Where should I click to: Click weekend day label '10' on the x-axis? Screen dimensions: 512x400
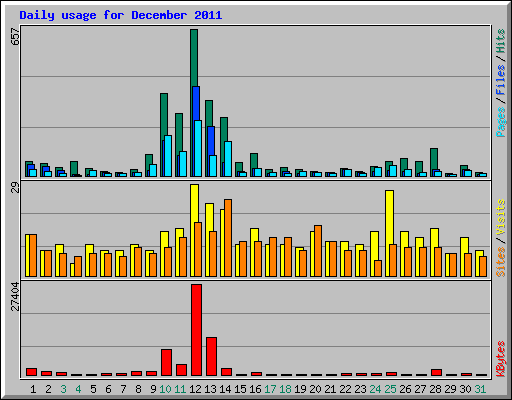(x=165, y=389)
